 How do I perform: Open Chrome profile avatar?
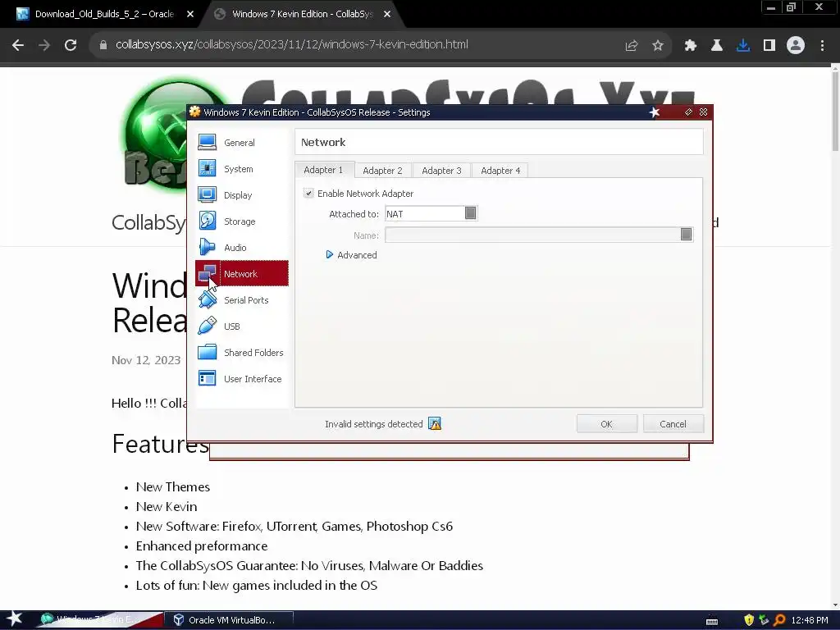pos(796,46)
